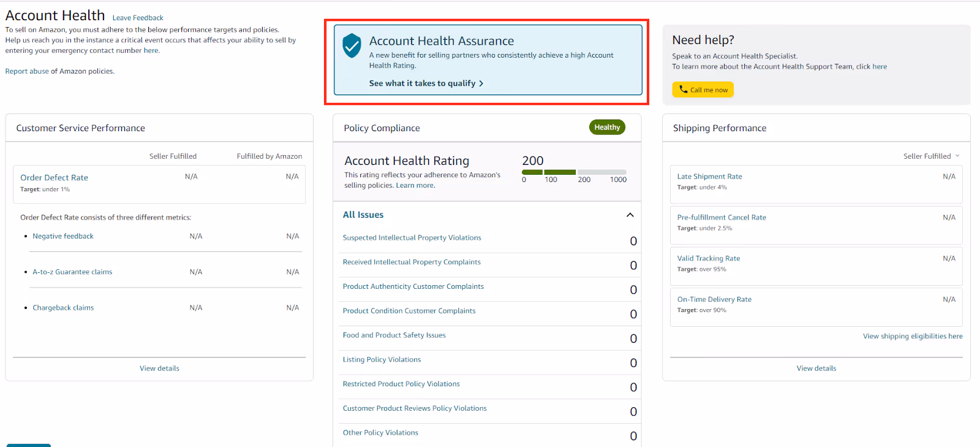Click the 'Target: under 1%' text

[45, 189]
